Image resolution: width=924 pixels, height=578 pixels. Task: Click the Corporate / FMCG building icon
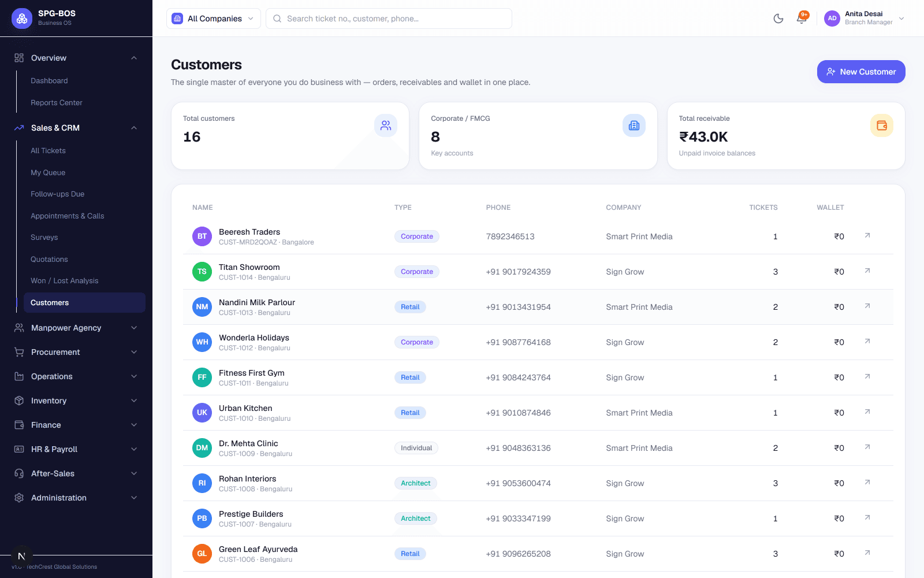point(634,125)
